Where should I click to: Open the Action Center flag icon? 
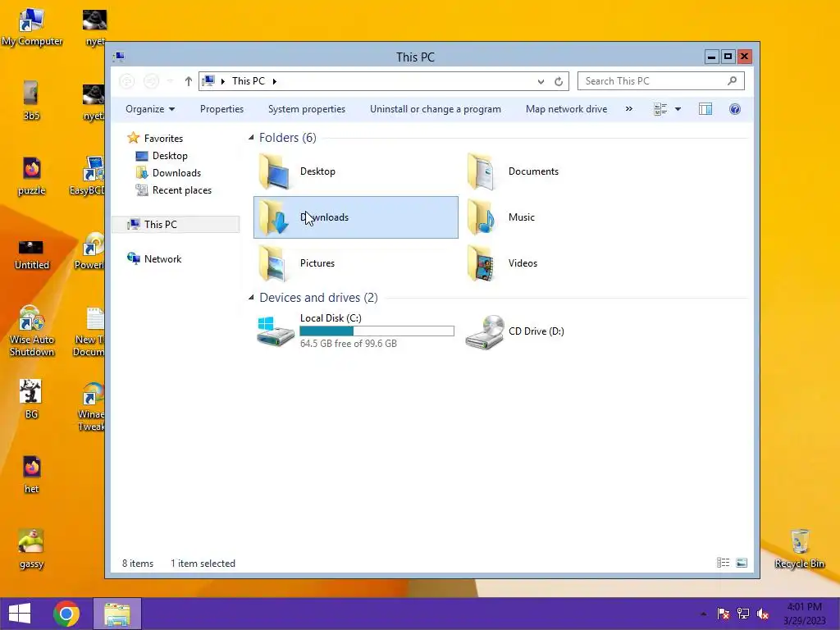tap(723, 614)
